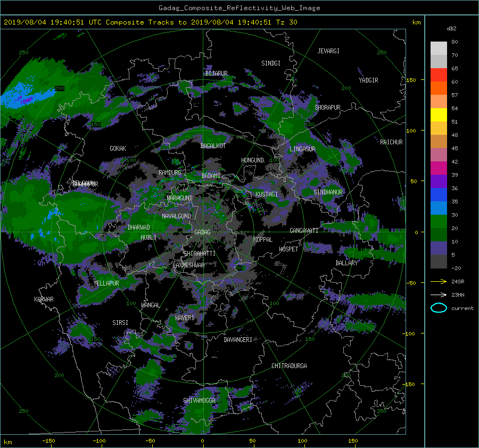This screenshot has width=479, height=448.
Task: Click the SINDGI city label
Action: (x=271, y=63)
